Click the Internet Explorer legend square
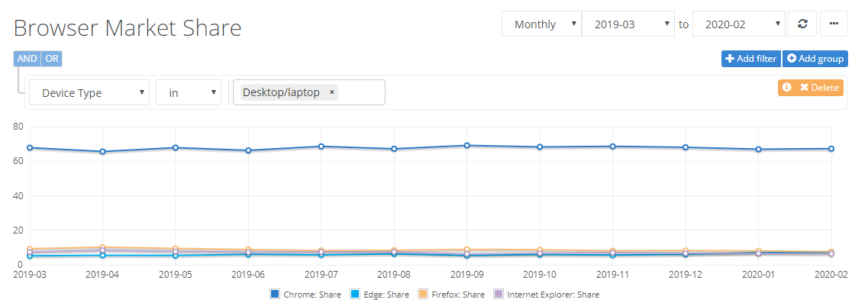The height and width of the screenshot is (306, 868). click(499, 295)
